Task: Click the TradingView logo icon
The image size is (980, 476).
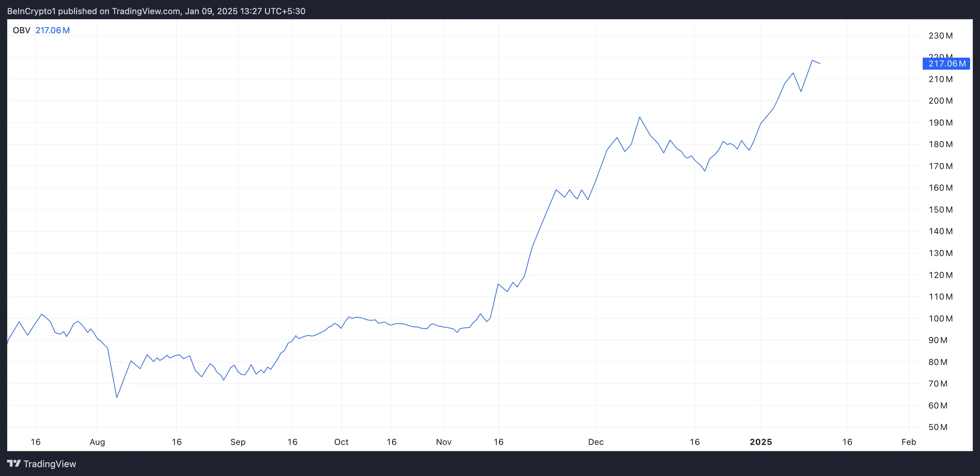Action: coord(14,464)
